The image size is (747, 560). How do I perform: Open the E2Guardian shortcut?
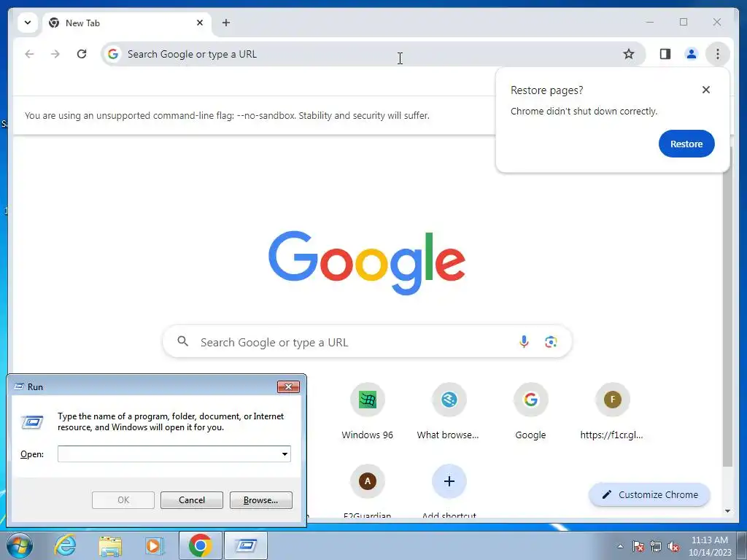368,491
